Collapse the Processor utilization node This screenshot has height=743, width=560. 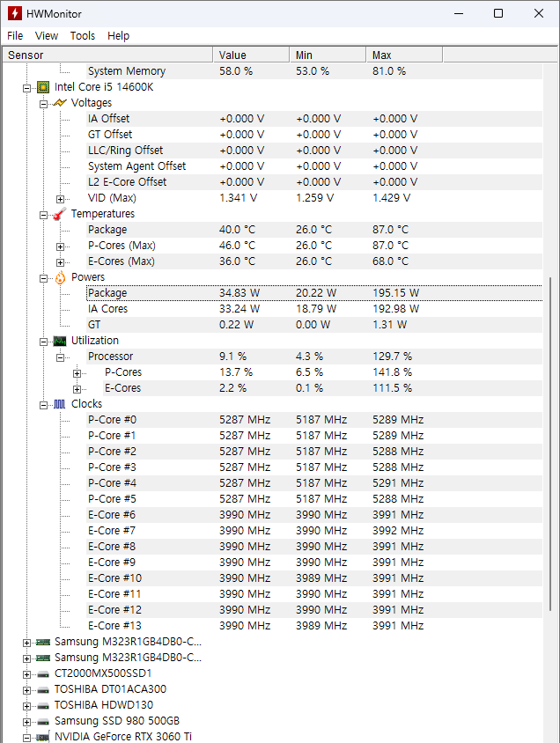coord(60,357)
